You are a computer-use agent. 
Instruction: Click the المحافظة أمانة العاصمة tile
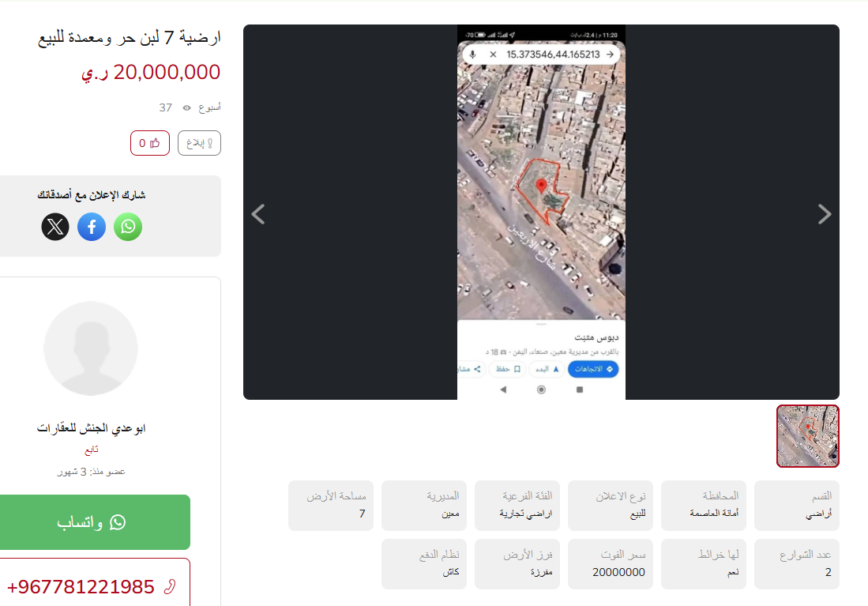704,506
